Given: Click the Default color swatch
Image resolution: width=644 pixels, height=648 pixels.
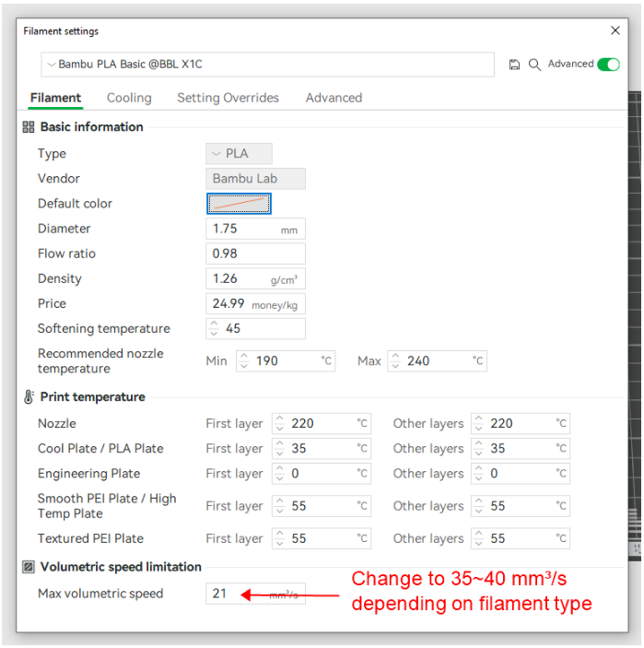Looking at the screenshot, I should pyautogui.click(x=239, y=204).
